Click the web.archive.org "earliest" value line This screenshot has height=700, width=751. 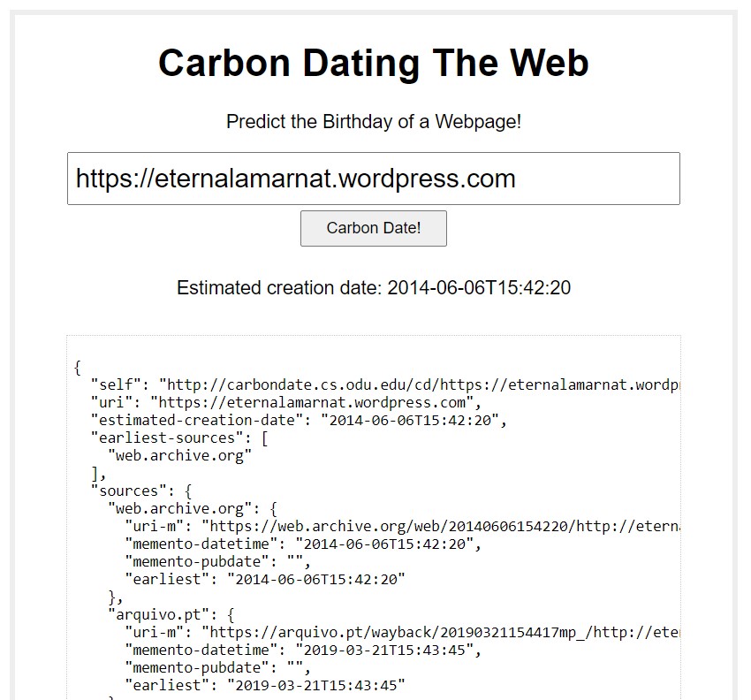coord(265,579)
